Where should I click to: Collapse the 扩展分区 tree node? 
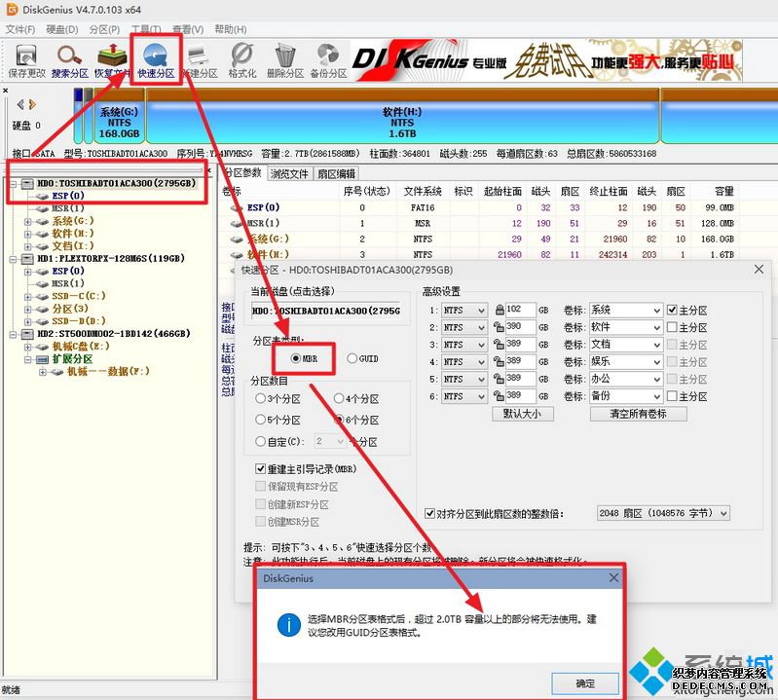[28, 359]
